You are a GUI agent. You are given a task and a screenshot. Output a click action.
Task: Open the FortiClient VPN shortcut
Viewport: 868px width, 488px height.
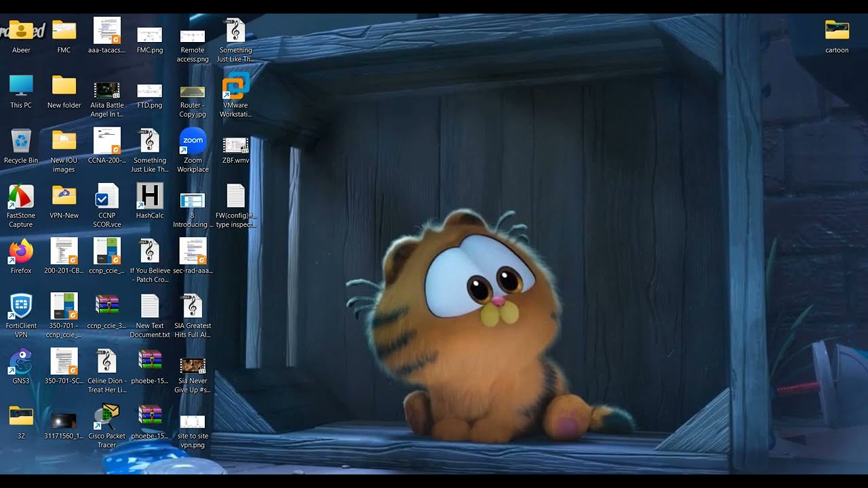(x=21, y=315)
